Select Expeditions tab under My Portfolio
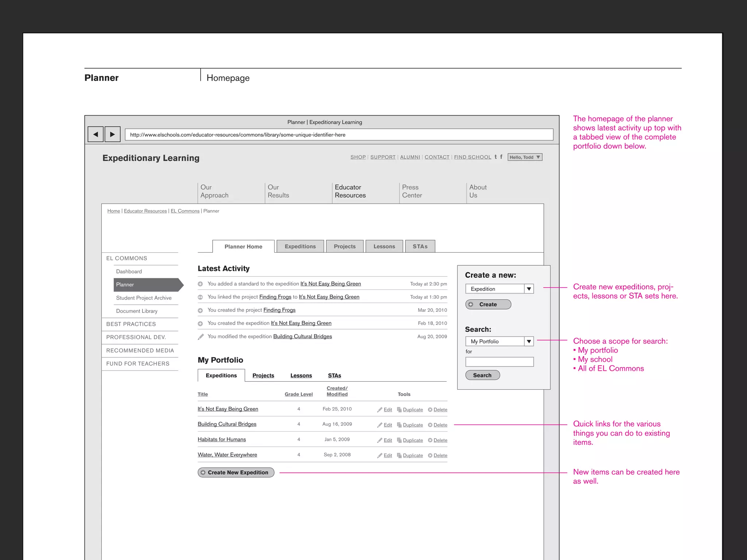Viewport: 747px width, 560px height. coord(221,376)
